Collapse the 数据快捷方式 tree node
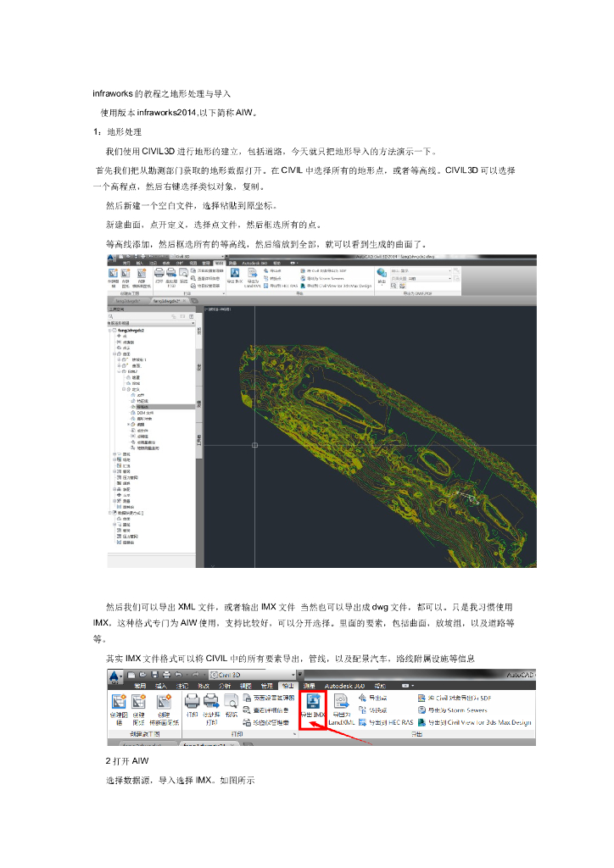 [110, 513]
